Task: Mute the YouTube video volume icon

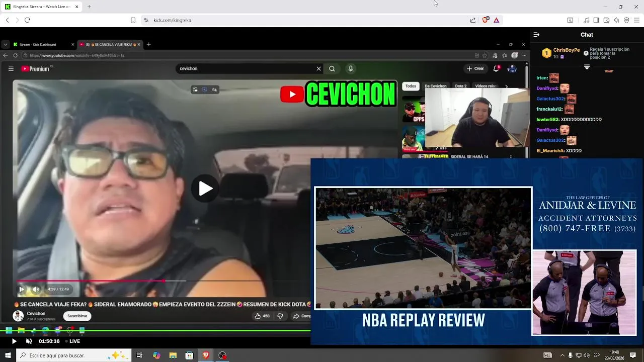Action: pos(35,289)
